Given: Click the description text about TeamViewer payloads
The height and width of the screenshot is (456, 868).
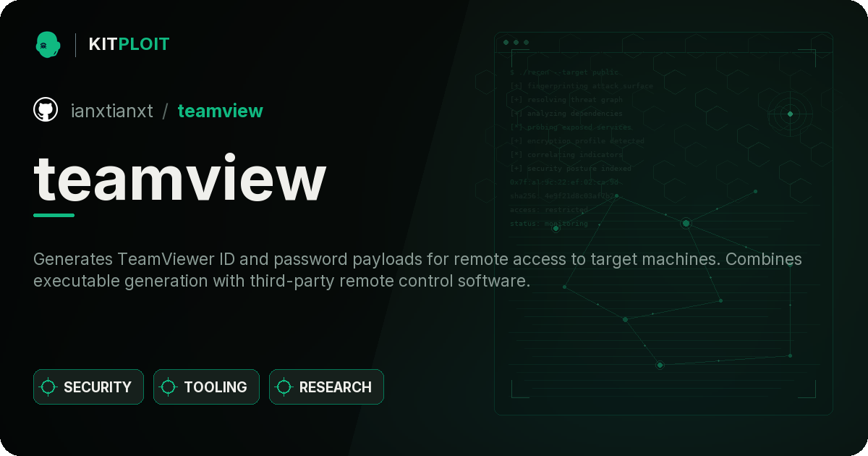Looking at the screenshot, I should pyautogui.click(x=417, y=270).
